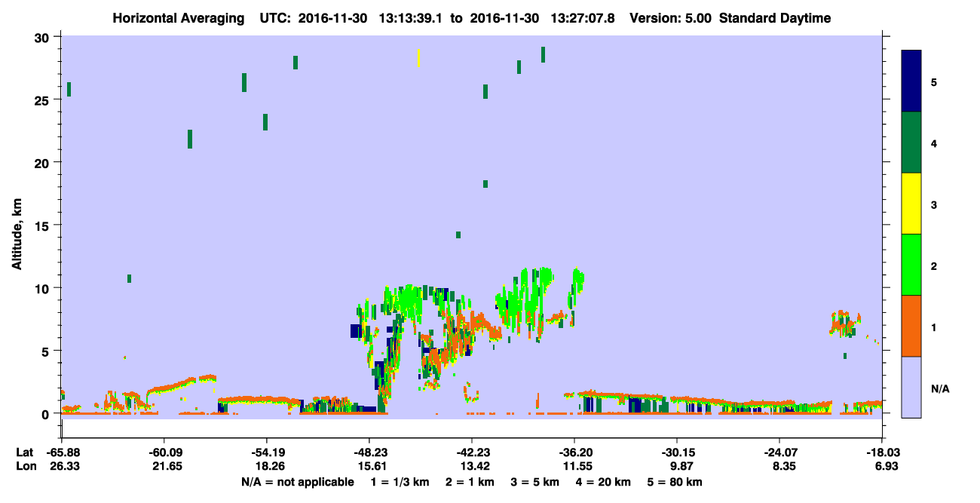Click the altitude tick label 25
980x503 pixels.
(44, 100)
